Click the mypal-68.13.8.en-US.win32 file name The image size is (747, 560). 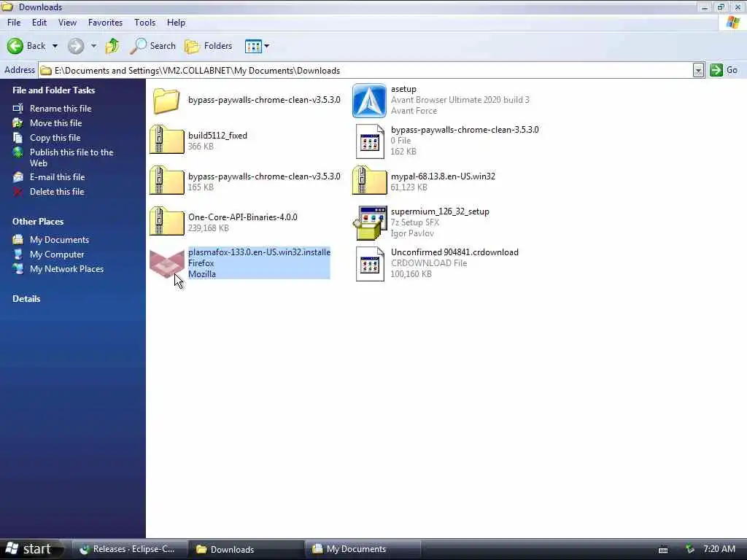443,176
